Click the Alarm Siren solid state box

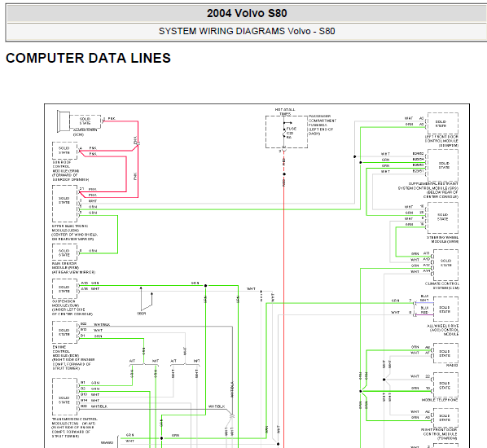point(85,121)
